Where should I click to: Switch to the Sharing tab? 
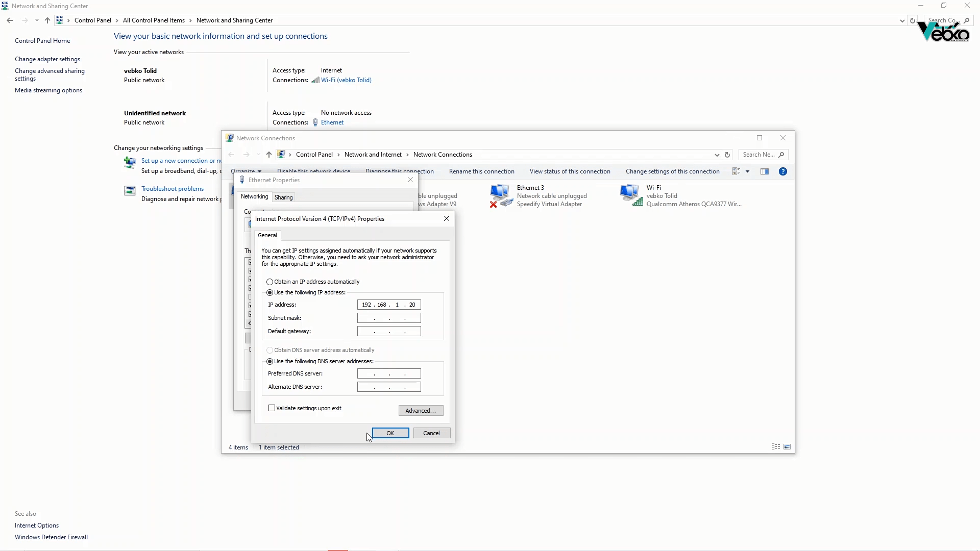tap(283, 197)
